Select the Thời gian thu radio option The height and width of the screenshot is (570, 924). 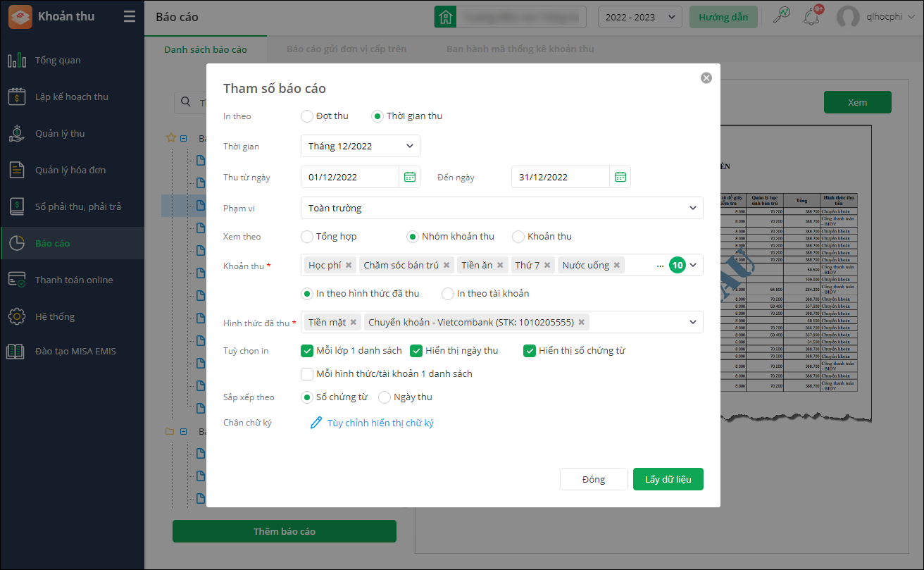coord(377,116)
